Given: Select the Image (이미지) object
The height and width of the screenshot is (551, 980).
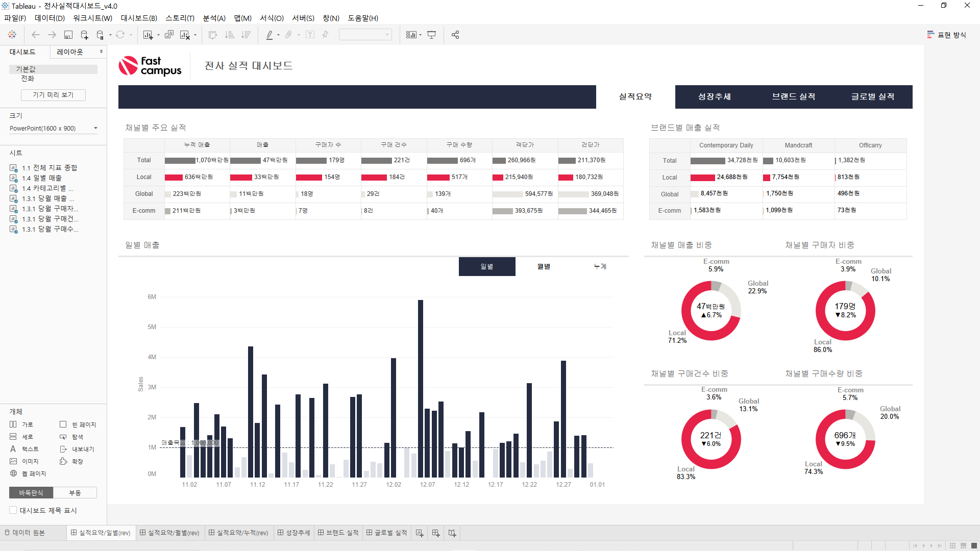Looking at the screenshot, I should coord(24,461).
